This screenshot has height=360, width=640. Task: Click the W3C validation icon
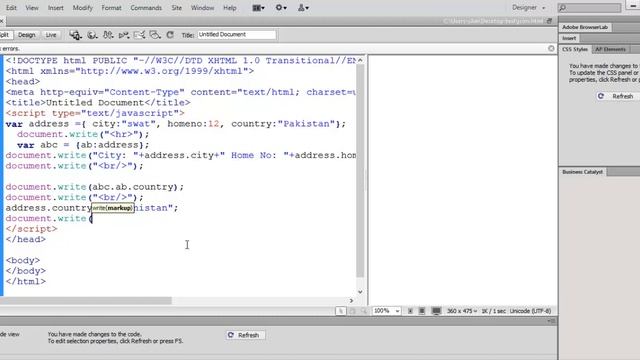[124, 35]
